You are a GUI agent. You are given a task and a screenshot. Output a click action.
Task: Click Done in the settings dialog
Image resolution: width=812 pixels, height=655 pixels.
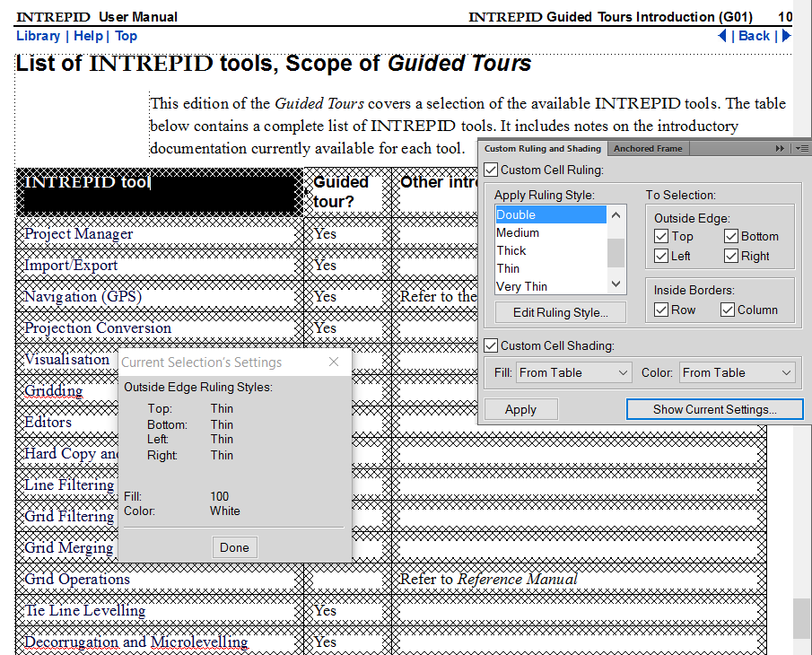pyautogui.click(x=234, y=547)
